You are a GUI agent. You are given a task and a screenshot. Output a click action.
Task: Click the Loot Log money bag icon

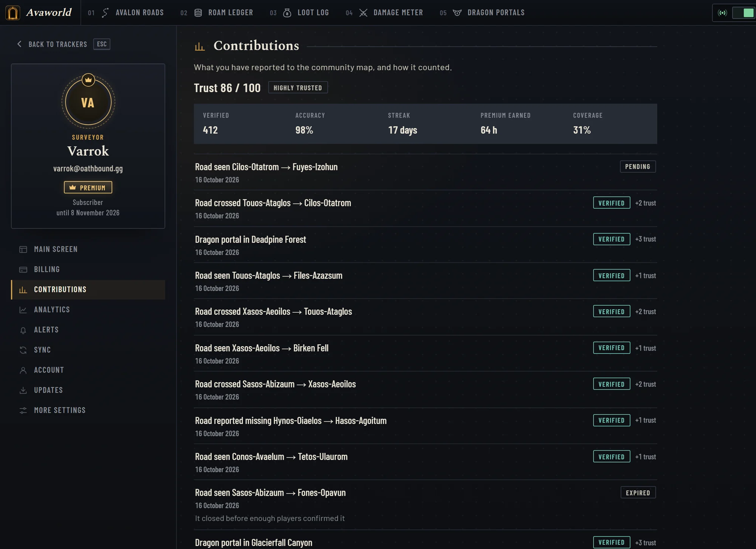pos(287,12)
